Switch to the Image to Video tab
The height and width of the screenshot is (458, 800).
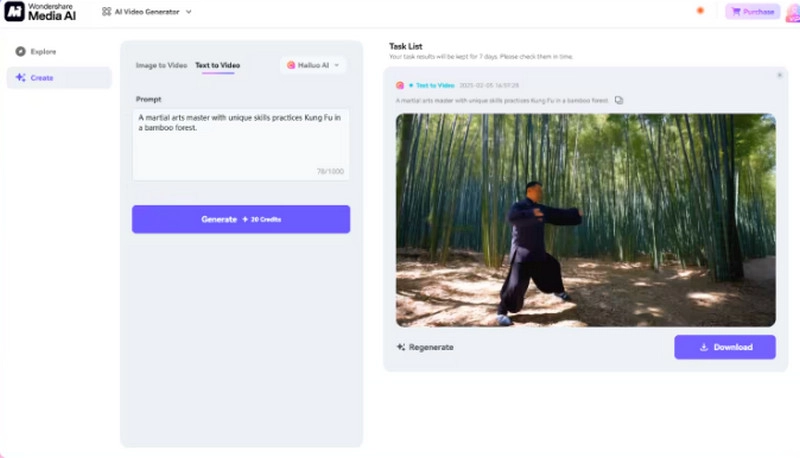click(161, 65)
